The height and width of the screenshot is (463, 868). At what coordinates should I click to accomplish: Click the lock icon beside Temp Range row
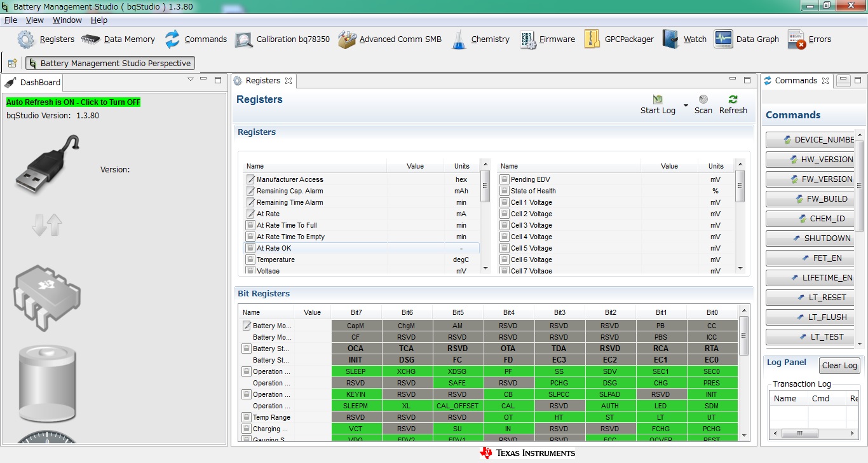[247, 417]
